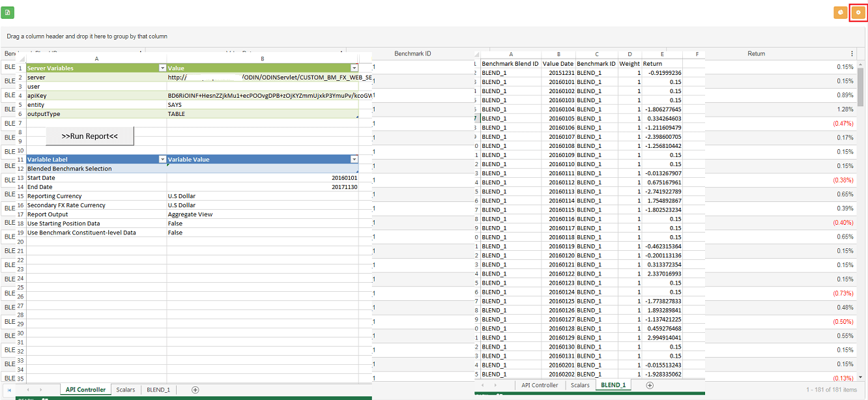
Task: Select the End Date value '20171130'
Action: 263,187
